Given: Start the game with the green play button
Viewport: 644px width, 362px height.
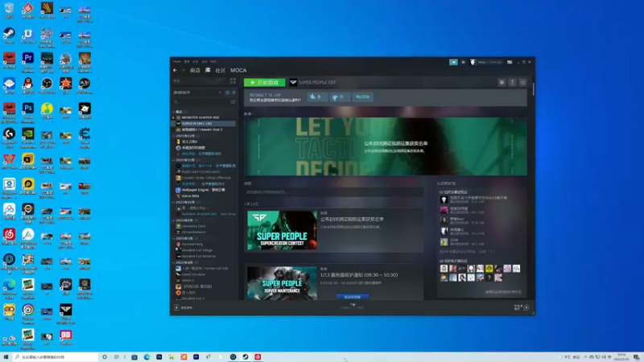Looking at the screenshot, I should click(x=264, y=83).
